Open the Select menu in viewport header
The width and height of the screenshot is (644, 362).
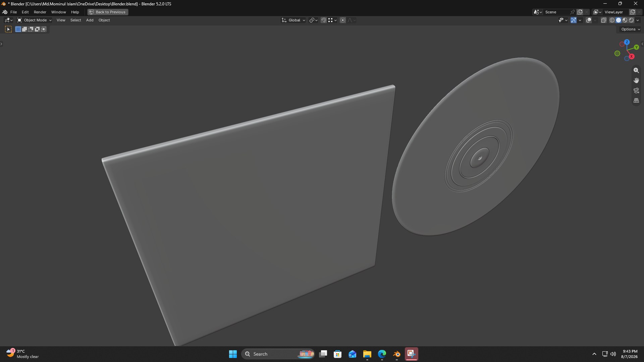click(x=75, y=20)
